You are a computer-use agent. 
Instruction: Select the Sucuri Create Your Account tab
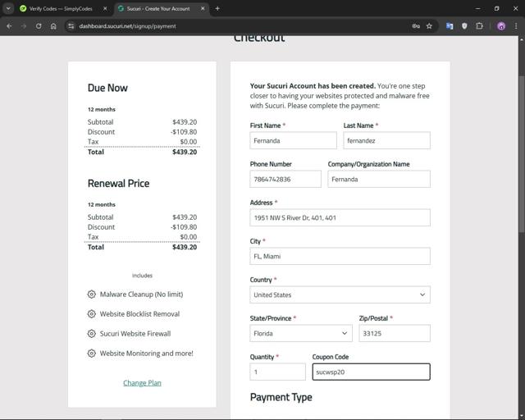tap(158, 9)
